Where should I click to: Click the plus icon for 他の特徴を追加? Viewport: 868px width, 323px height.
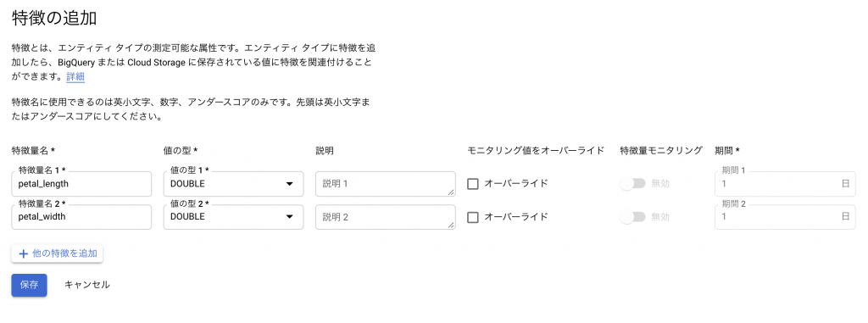pyautogui.click(x=23, y=253)
